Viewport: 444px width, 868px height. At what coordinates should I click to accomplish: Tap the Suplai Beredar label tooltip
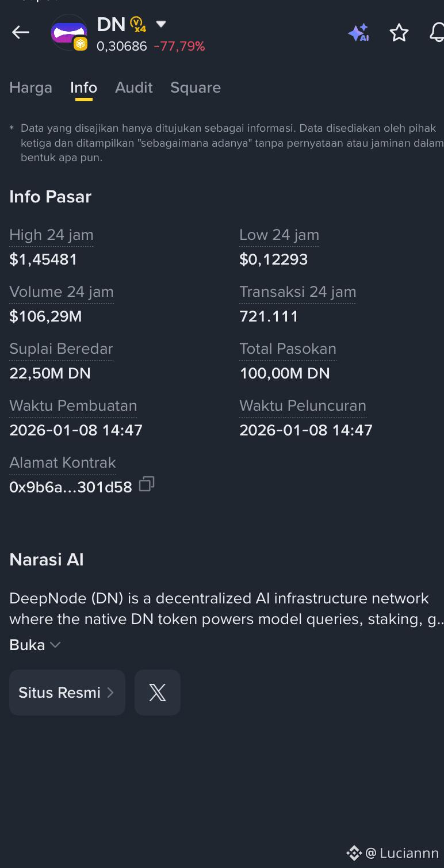61,349
